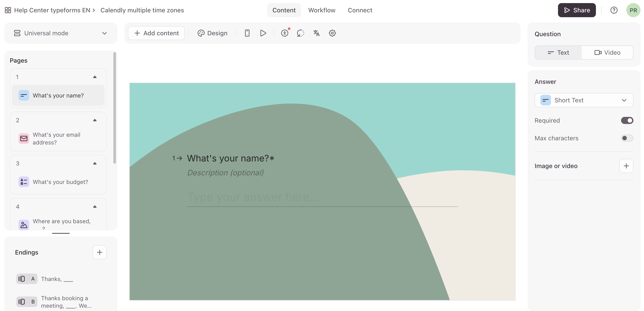Click the mobile preview phone icon
This screenshot has width=644, height=311.
pos(247,33)
